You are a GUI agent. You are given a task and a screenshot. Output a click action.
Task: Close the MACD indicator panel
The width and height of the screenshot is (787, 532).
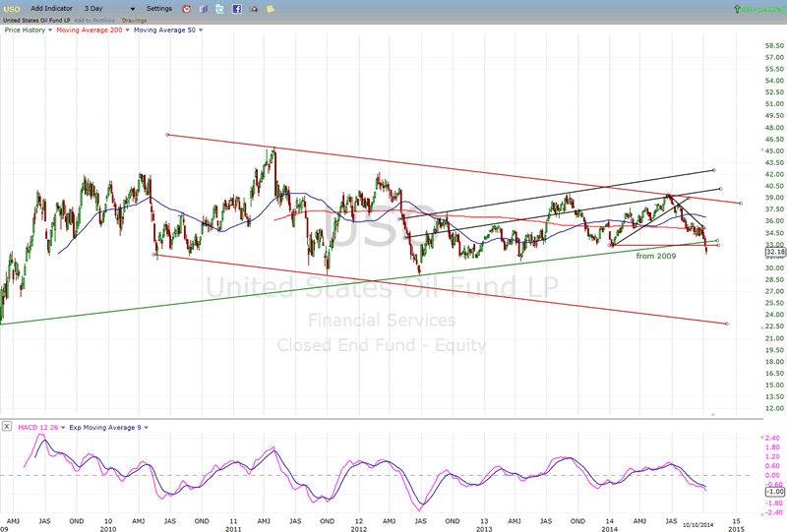[x=7, y=426]
